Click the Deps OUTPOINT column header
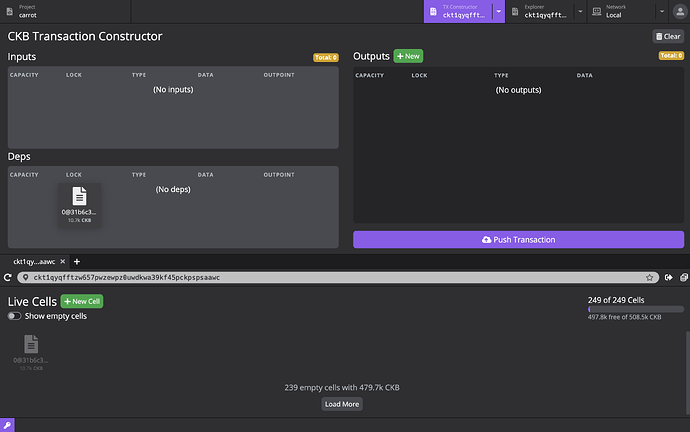 coord(279,175)
